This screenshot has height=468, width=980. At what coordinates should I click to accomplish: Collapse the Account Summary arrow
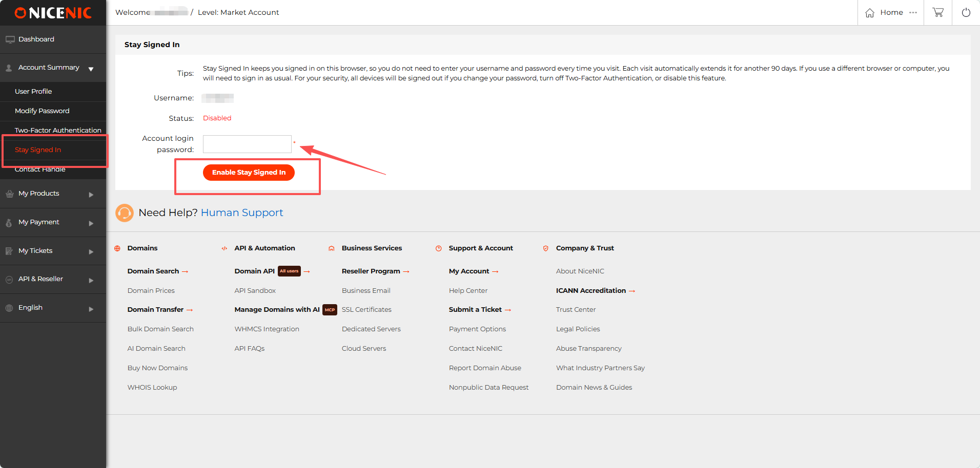91,69
